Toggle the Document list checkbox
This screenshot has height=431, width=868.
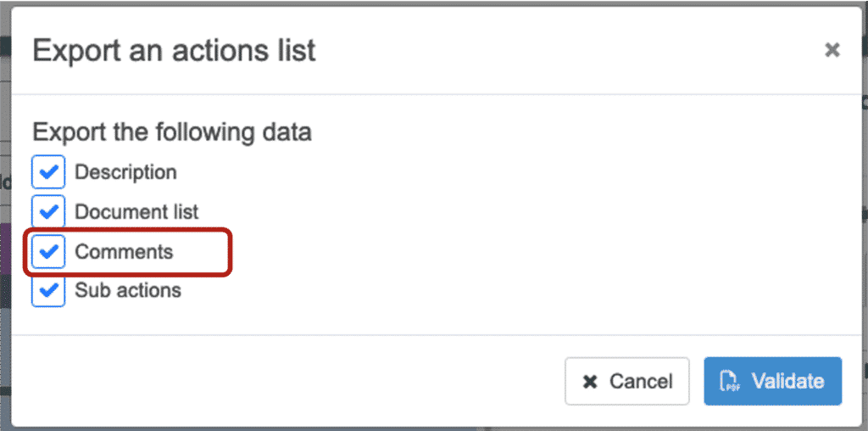coord(48,211)
